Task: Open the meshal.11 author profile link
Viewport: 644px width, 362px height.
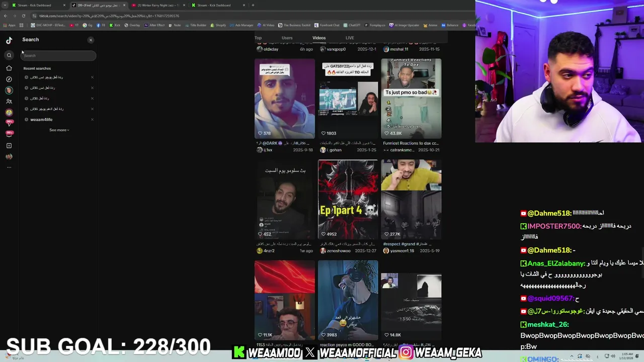Action: 396,49
